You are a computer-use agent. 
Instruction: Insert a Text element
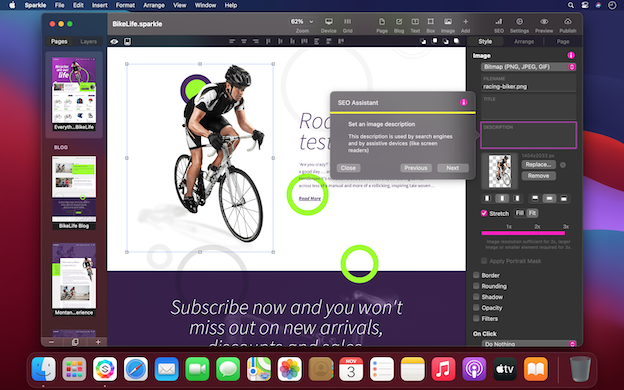415,25
